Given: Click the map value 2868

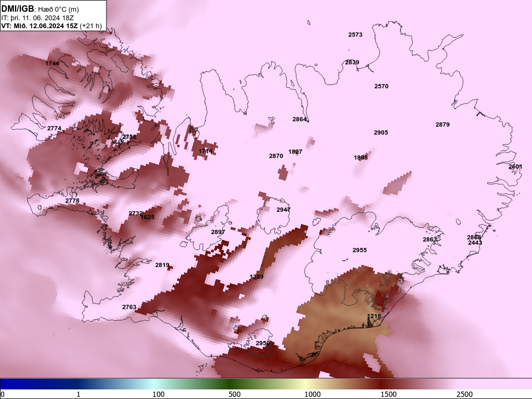Looking at the screenshot, I should [x=474, y=237].
